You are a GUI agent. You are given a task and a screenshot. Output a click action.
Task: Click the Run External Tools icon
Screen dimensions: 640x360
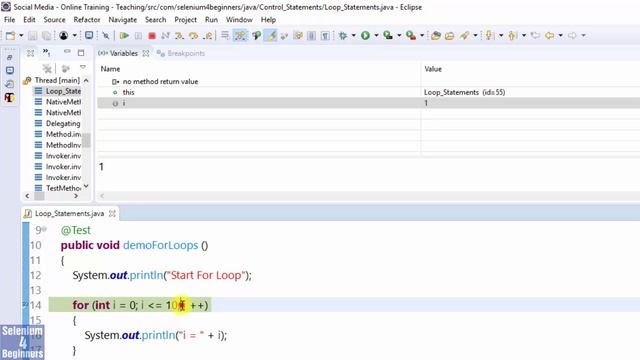[411, 36]
